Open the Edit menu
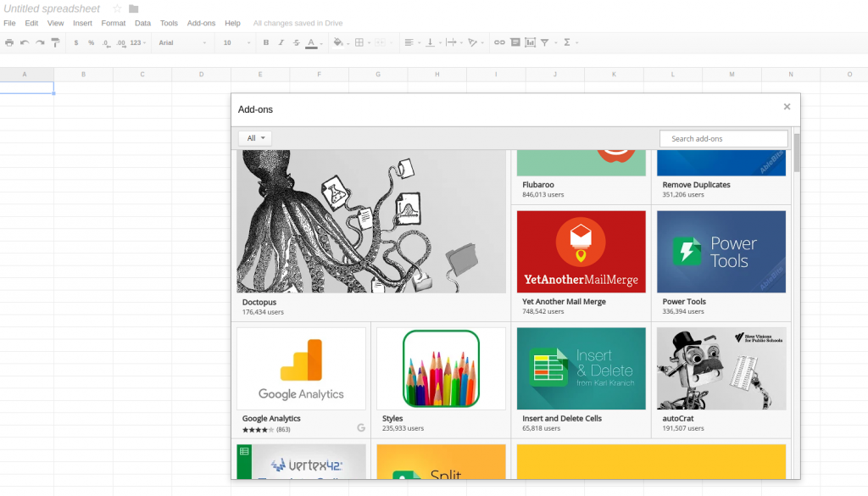 (31, 23)
